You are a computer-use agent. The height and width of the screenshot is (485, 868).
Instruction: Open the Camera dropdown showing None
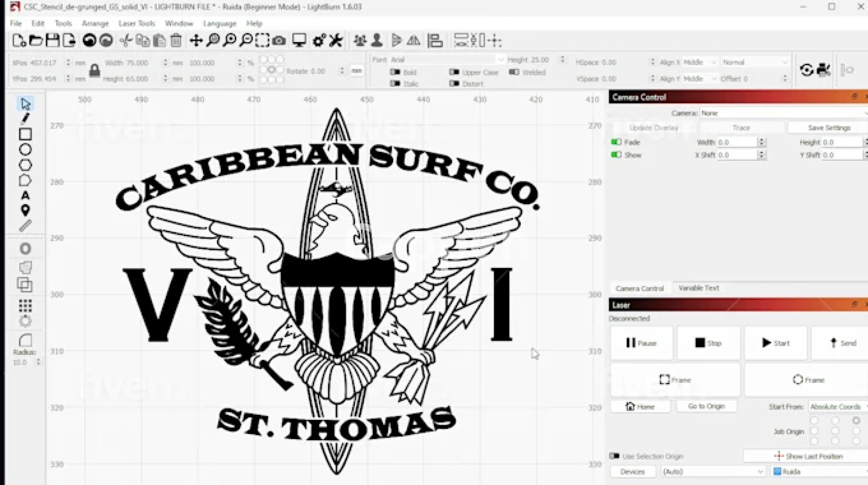[782, 113]
